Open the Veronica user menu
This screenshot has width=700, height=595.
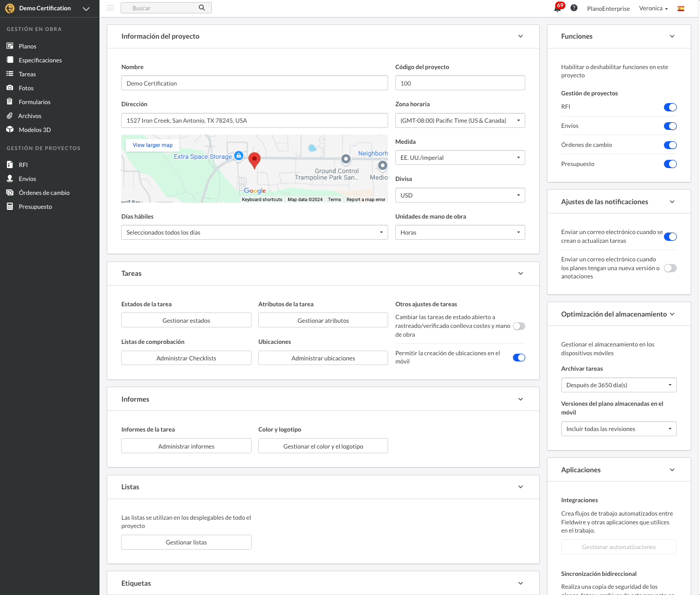pos(653,8)
